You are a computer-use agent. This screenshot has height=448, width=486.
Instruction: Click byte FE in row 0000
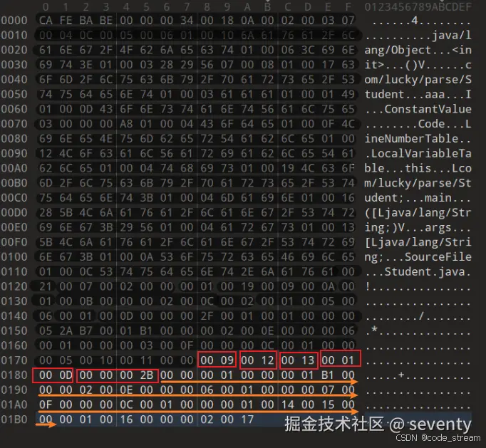point(66,21)
